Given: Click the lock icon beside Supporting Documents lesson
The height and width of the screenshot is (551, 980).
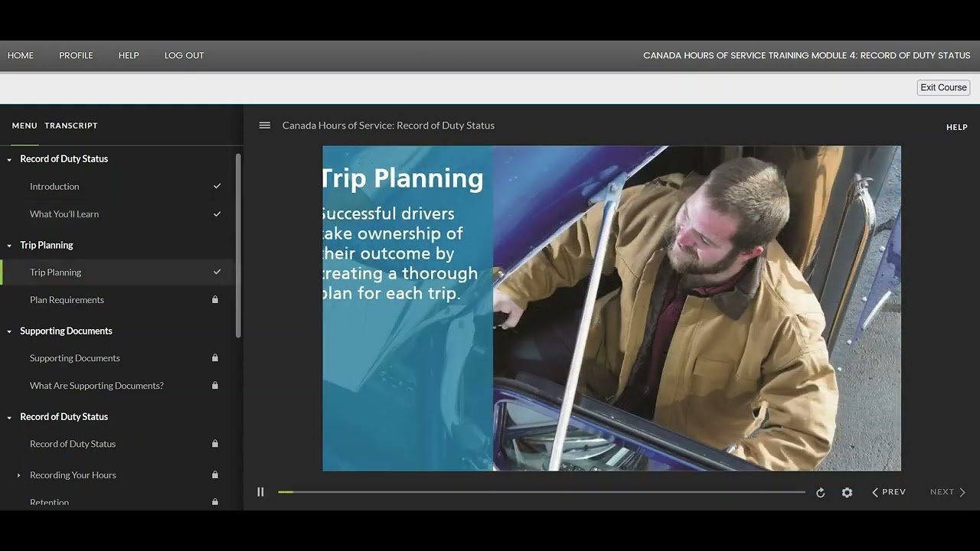Looking at the screenshot, I should click(215, 358).
